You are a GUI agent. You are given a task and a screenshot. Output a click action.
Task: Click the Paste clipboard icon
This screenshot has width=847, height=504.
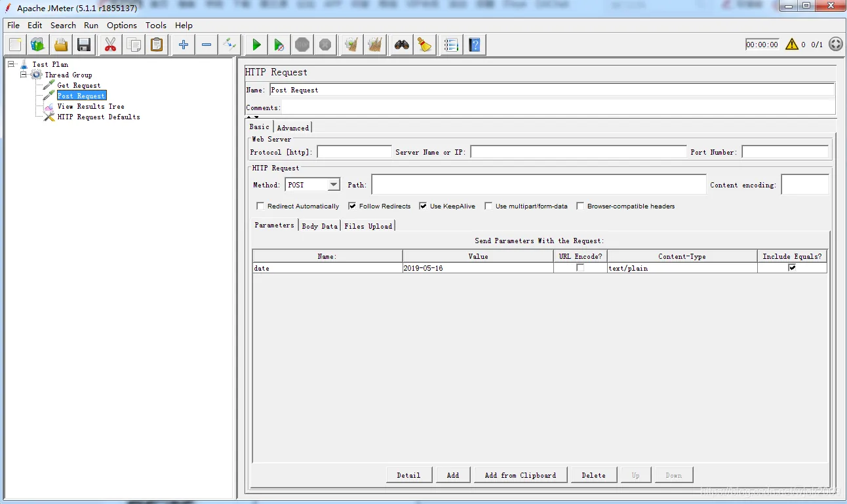pos(157,45)
